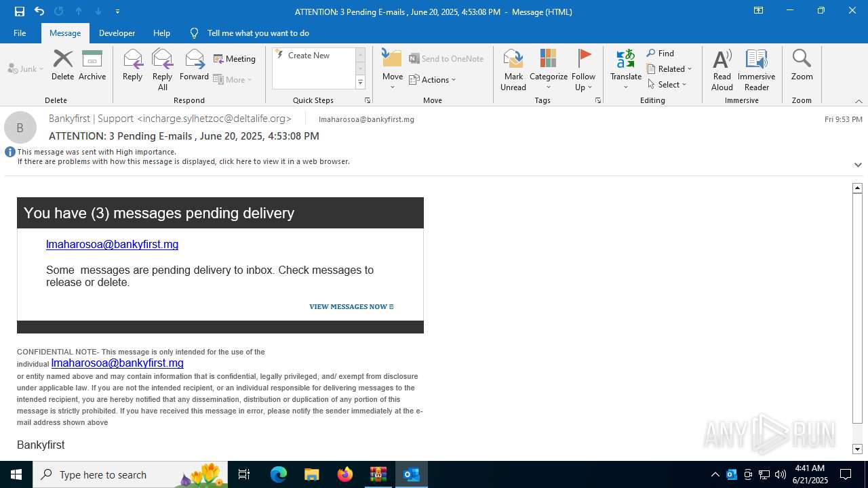Reply to the sender

pyautogui.click(x=132, y=65)
